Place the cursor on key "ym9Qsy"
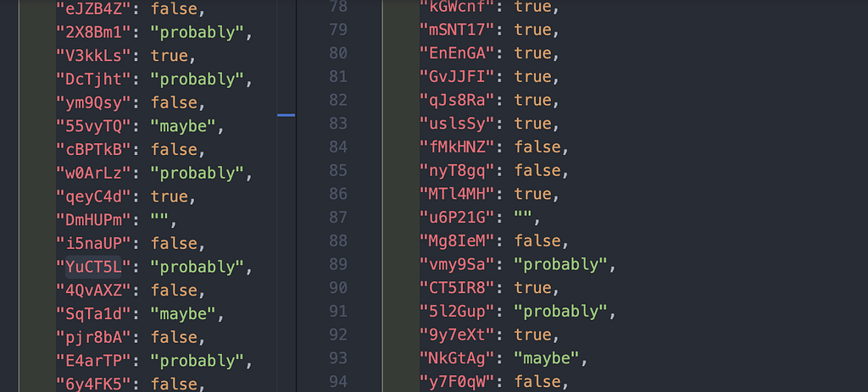The width and height of the screenshot is (868, 392). pyautogui.click(x=93, y=102)
